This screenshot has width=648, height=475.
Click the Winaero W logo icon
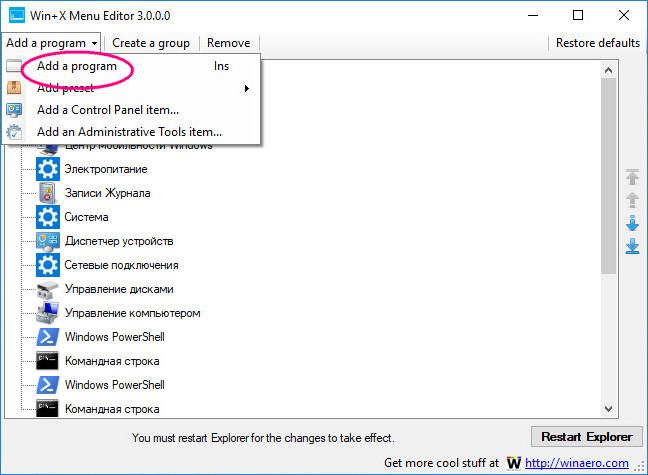pyautogui.click(x=514, y=463)
